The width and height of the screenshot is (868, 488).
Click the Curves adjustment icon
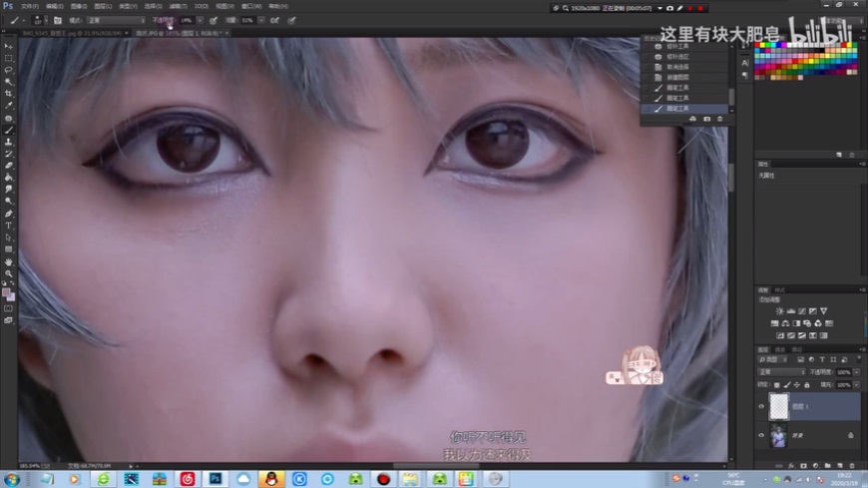coord(801,311)
